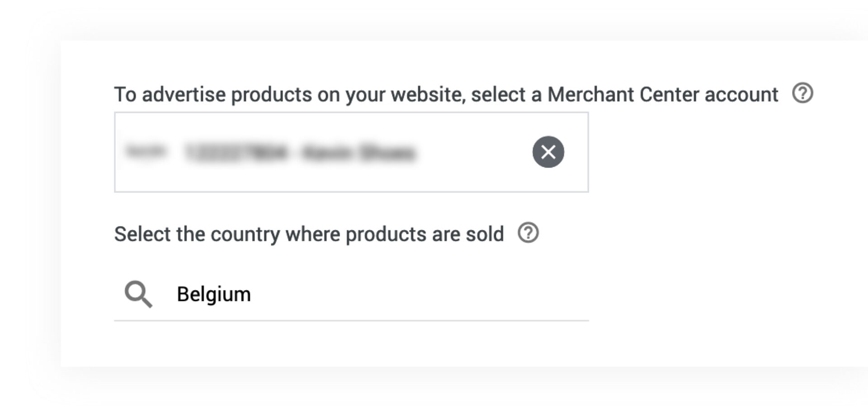
Task: Click the 'products are sold' text in the country label
Action: (425, 234)
